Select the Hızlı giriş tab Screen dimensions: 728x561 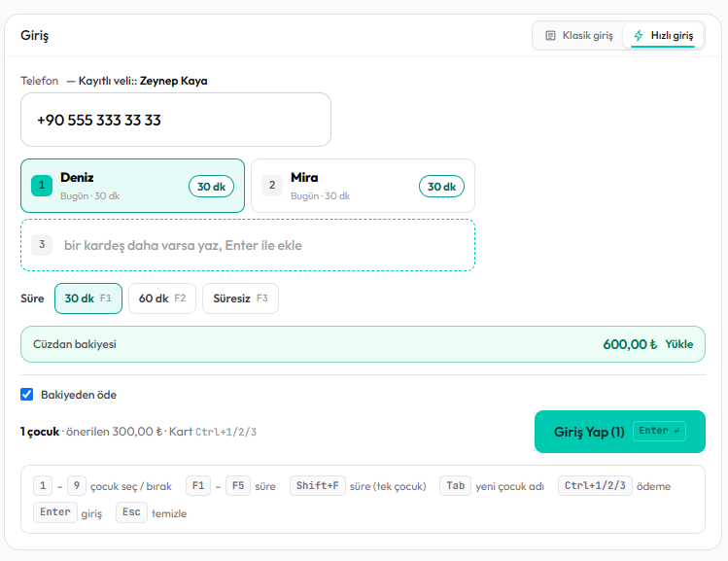[663, 35]
